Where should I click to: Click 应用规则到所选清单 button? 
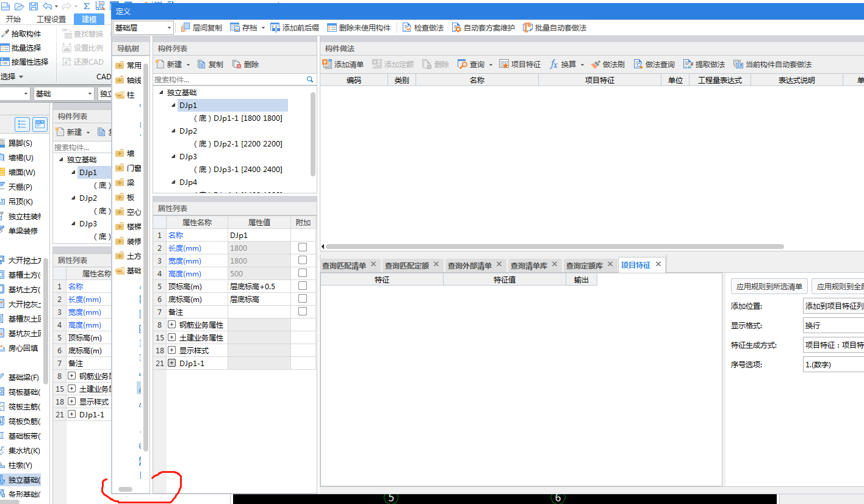pyautogui.click(x=769, y=286)
